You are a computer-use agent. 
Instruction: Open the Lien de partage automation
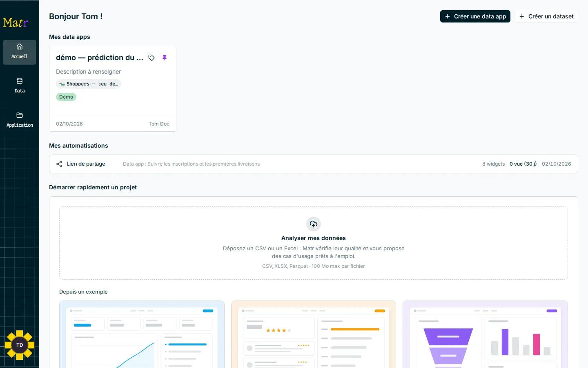[314, 164]
